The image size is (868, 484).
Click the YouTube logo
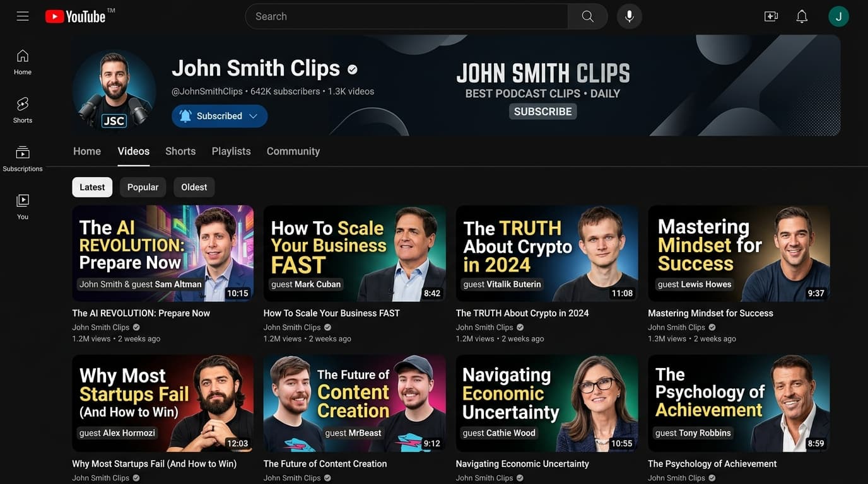76,16
